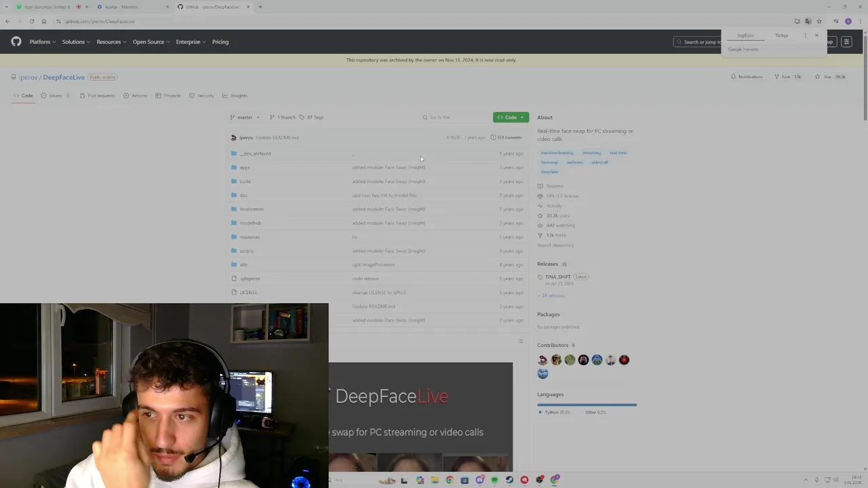868x488 pixels.
Task: Open the modelhub folder
Action: coord(250,223)
